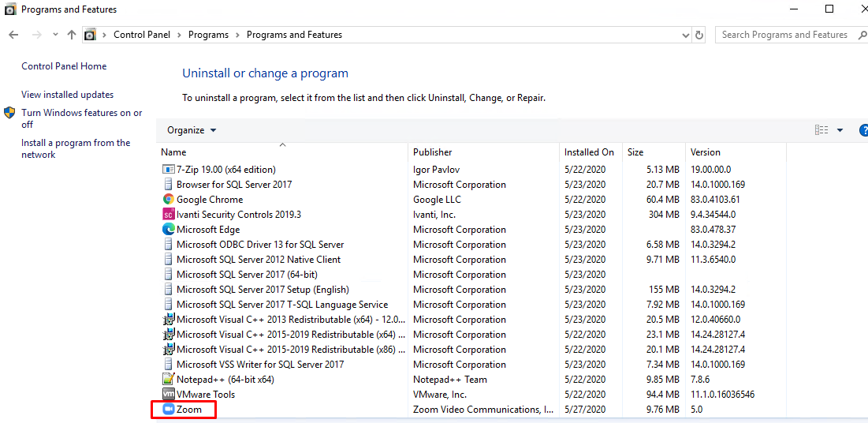Click the address bar breadcrumb icon
Viewport: 868px width, 423px height.
click(90, 35)
